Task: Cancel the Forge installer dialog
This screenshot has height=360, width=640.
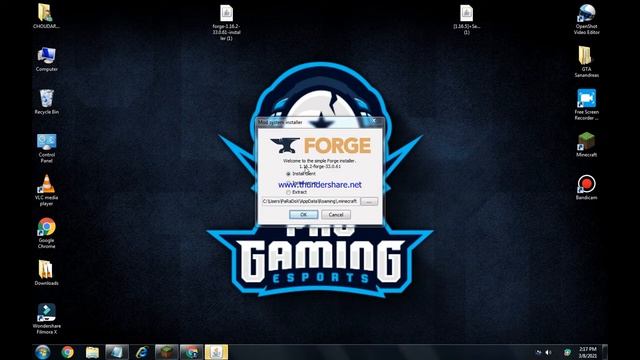Action: point(336,215)
